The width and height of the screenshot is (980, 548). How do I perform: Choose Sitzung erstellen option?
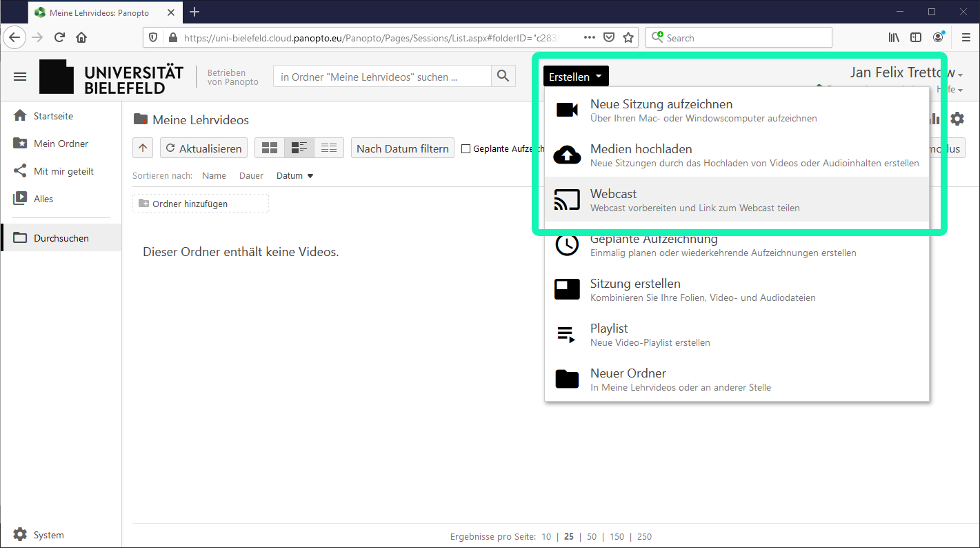coord(737,289)
